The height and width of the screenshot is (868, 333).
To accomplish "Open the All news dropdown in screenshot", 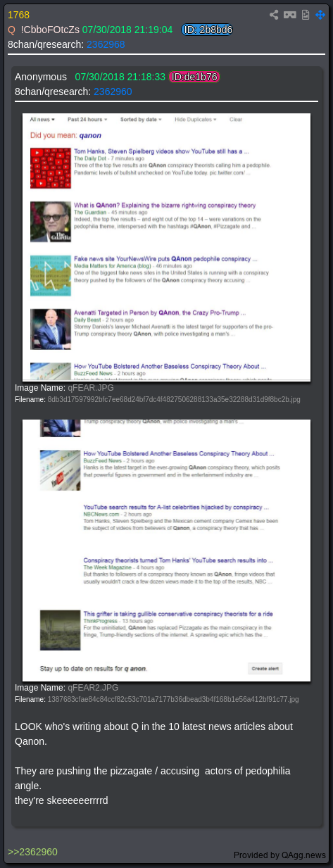I will pos(42,120).
